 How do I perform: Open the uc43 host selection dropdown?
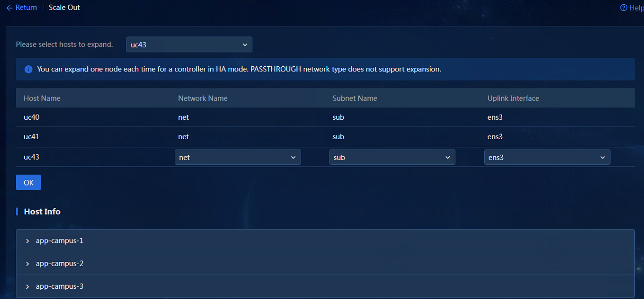pos(189,45)
